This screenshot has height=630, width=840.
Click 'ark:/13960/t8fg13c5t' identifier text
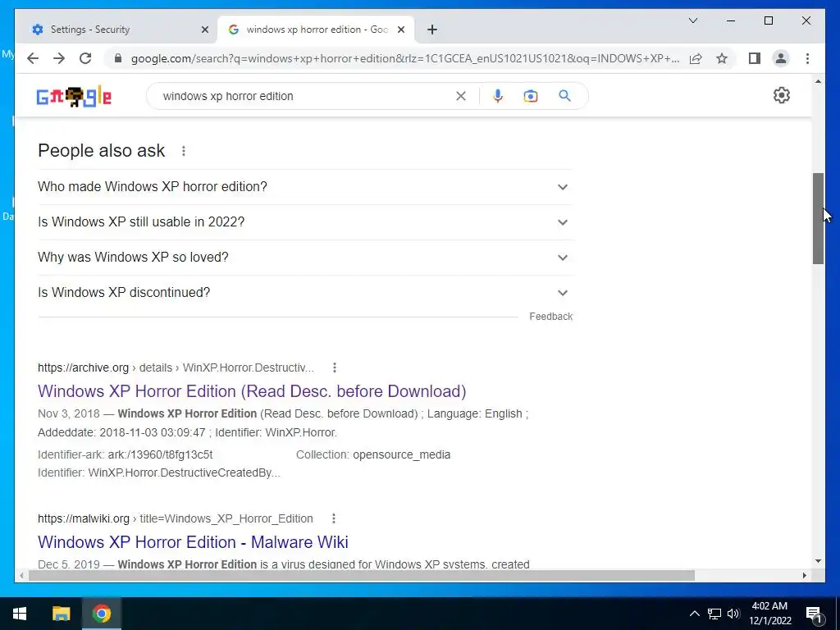(x=160, y=454)
